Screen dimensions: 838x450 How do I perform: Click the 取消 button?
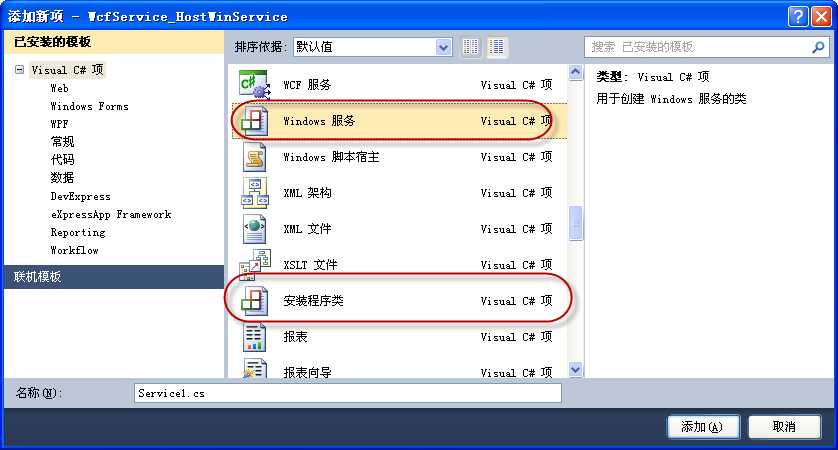(784, 426)
